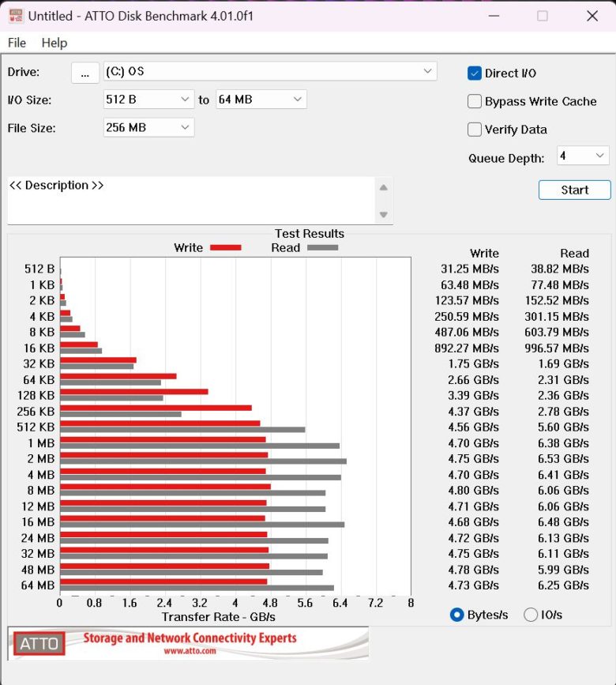The height and width of the screenshot is (685, 616).
Task: Click the ATTO Disk Benchmark title bar icon
Action: (16, 16)
